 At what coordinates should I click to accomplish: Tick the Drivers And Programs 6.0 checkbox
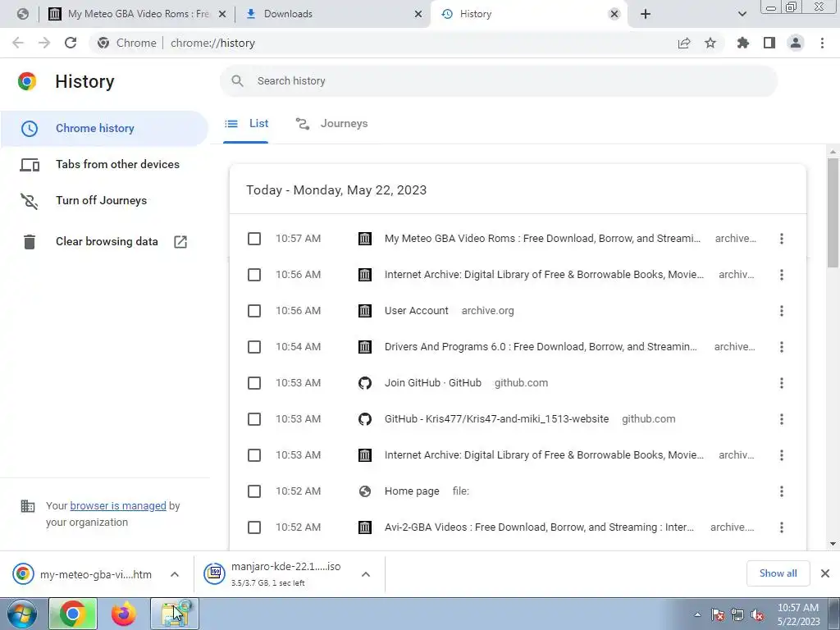pyautogui.click(x=254, y=347)
